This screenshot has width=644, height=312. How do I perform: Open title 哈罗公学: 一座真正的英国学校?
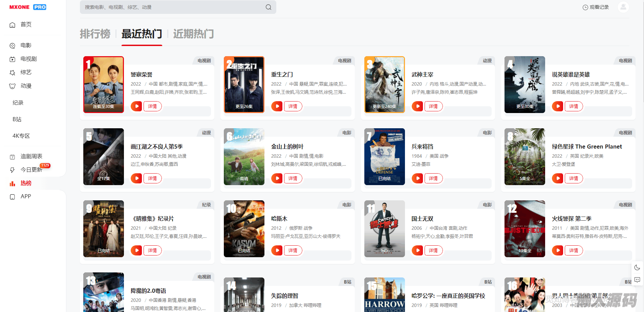448,296
